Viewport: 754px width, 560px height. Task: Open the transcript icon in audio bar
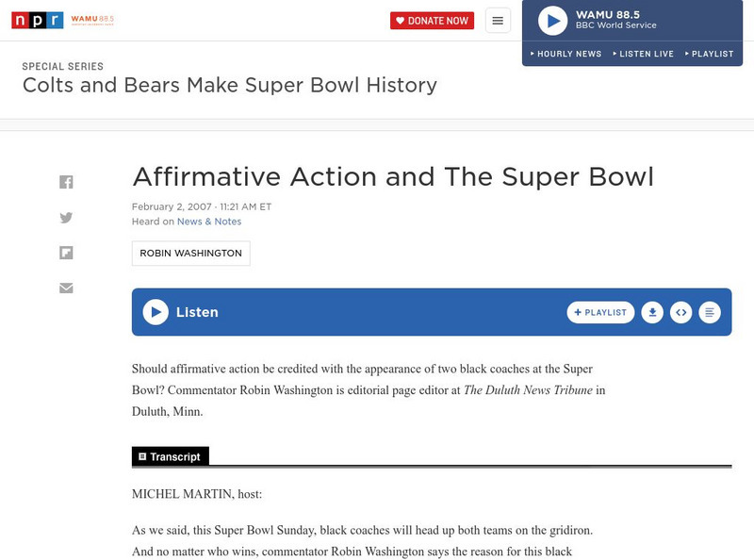click(x=710, y=312)
